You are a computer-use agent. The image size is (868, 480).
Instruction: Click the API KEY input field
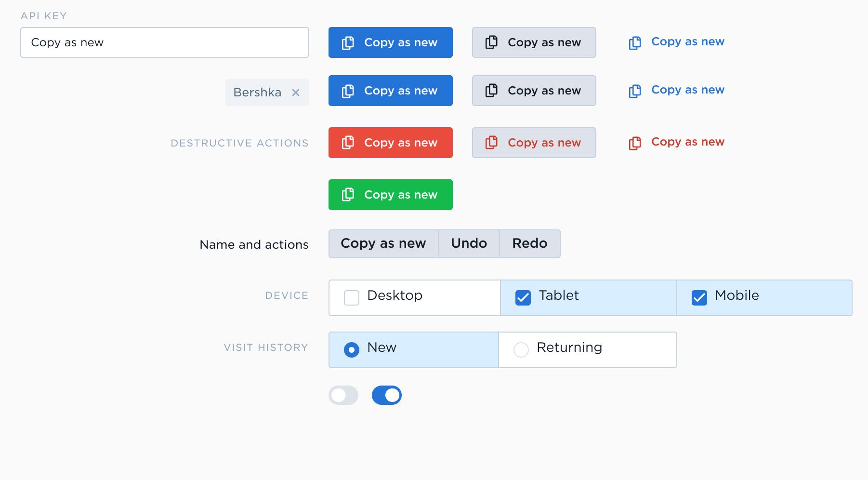tap(165, 42)
